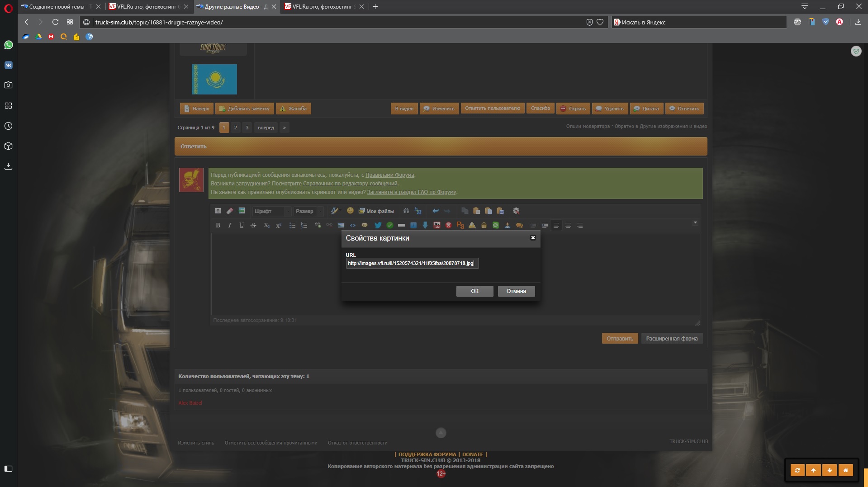Insert a bulleted list

coord(292,225)
